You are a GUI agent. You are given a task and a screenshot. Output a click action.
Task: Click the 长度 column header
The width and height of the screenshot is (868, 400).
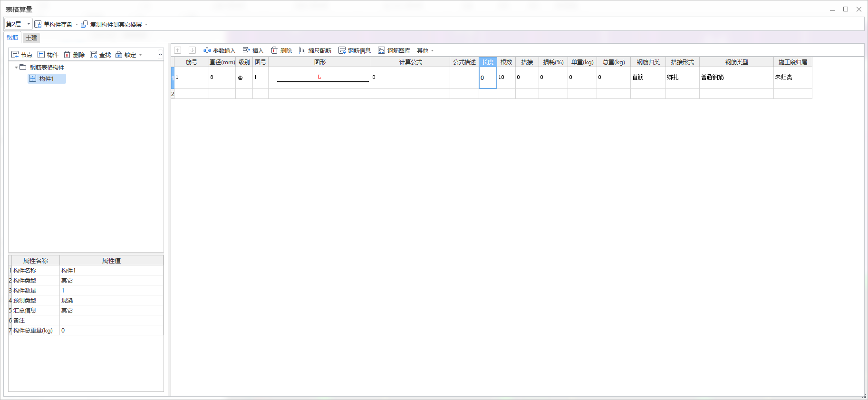(x=488, y=62)
